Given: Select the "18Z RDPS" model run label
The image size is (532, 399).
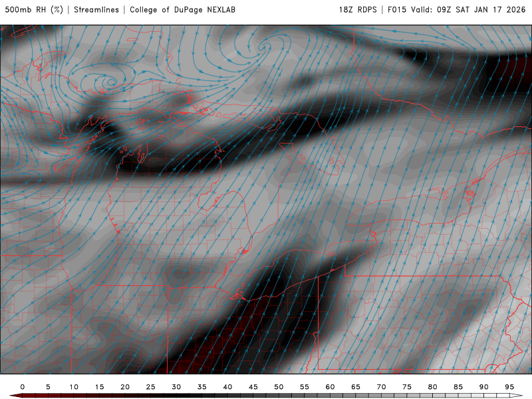Looking at the screenshot, I should pyautogui.click(x=358, y=10).
